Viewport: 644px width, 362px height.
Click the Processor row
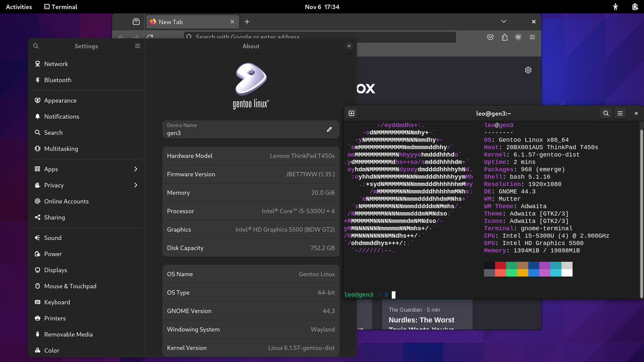click(251, 211)
